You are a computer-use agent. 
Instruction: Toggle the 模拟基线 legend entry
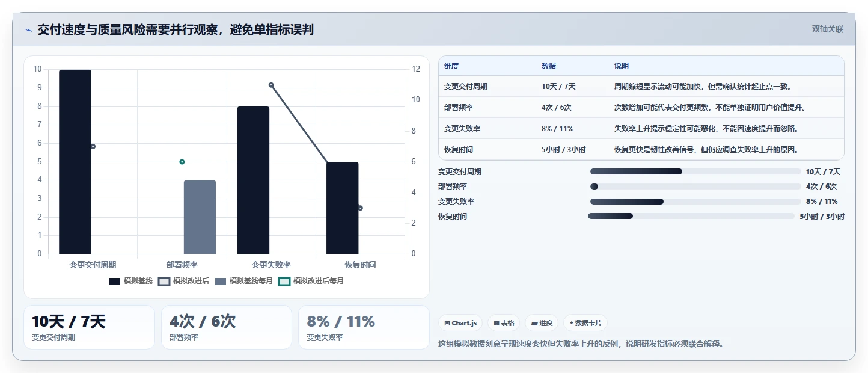[x=131, y=281]
